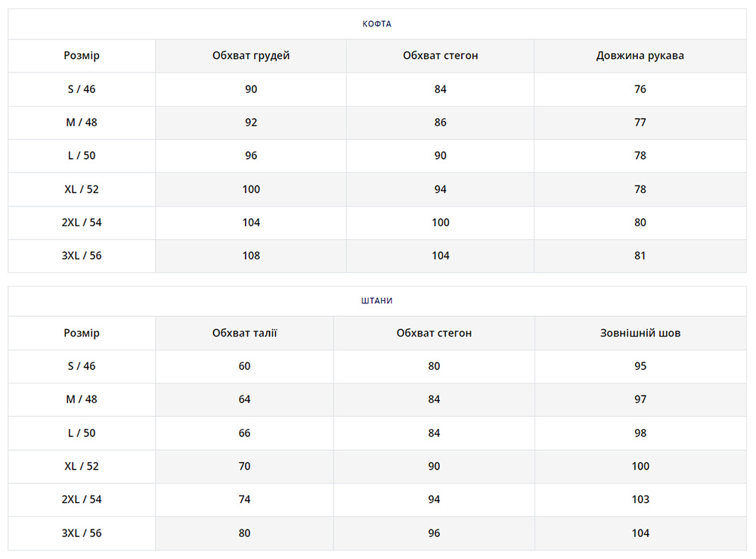Viewport: 756px width, 559px height.
Task: Click hip value 96 in ШТАНИ table
Action: click(x=434, y=533)
